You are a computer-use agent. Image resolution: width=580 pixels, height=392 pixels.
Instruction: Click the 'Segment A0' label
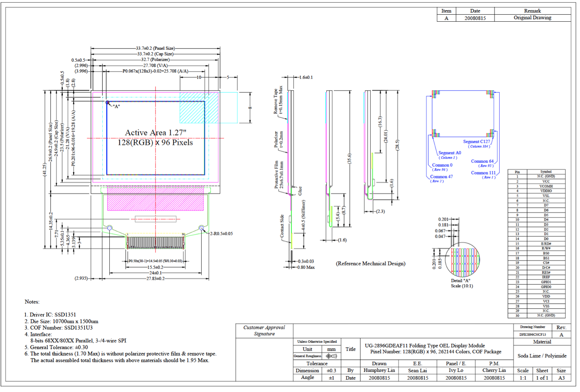(450, 153)
